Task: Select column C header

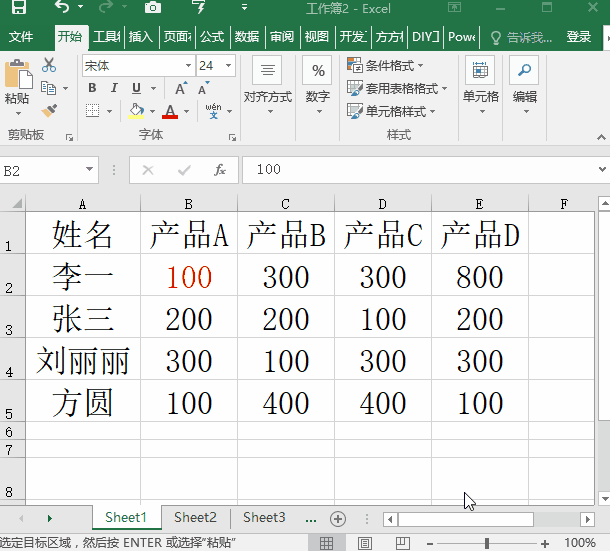Action: [x=286, y=204]
